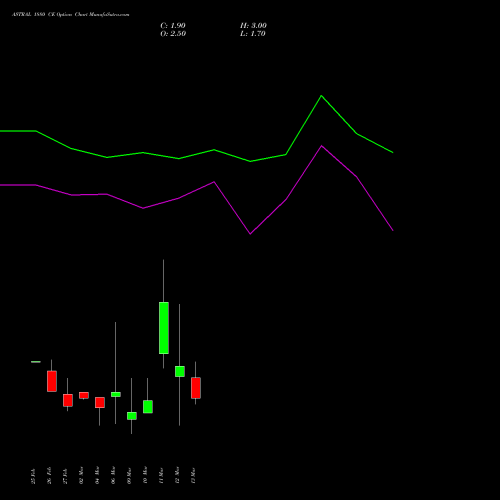Select the 04 Mar date label

pos(97,475)
